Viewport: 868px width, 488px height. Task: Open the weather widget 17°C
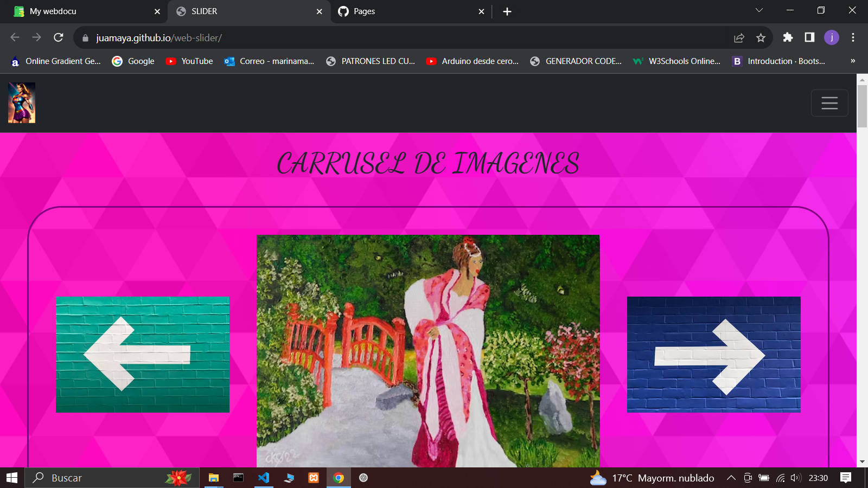(x=652, y=478)
